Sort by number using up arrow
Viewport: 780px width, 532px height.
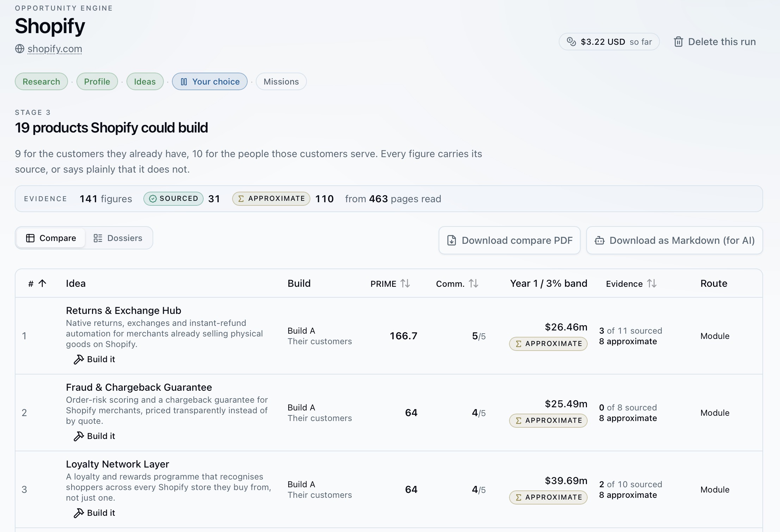[42, 283]
